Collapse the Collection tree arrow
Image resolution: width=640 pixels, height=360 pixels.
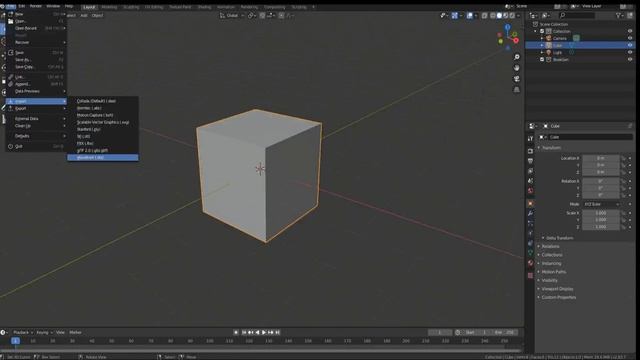point(536,31)
